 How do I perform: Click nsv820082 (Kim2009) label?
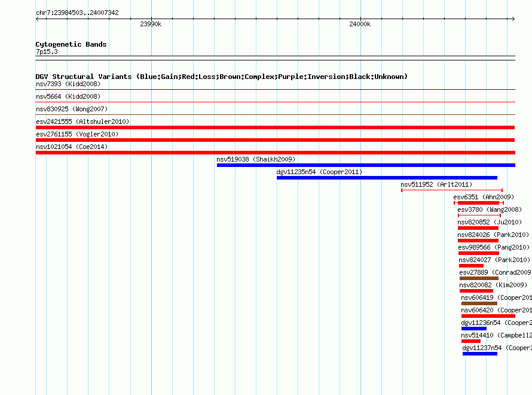[x=493, y=285]
